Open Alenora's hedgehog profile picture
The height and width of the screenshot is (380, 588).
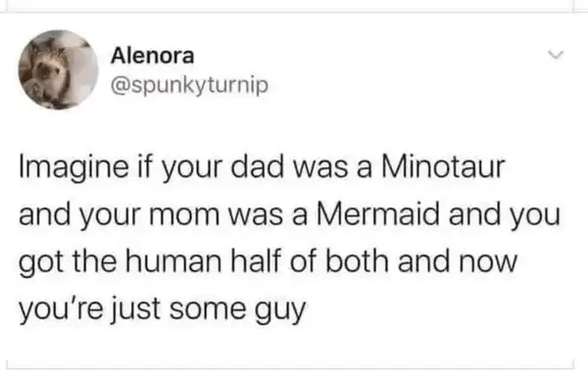(x=58, y=70)
